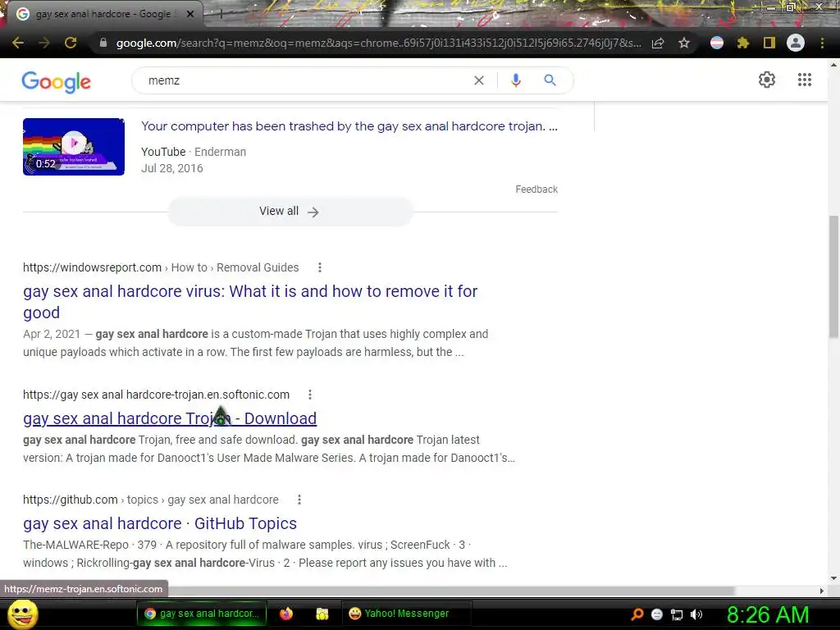
Task: Open the options dots for the github.com result
Action: point(299,500)
